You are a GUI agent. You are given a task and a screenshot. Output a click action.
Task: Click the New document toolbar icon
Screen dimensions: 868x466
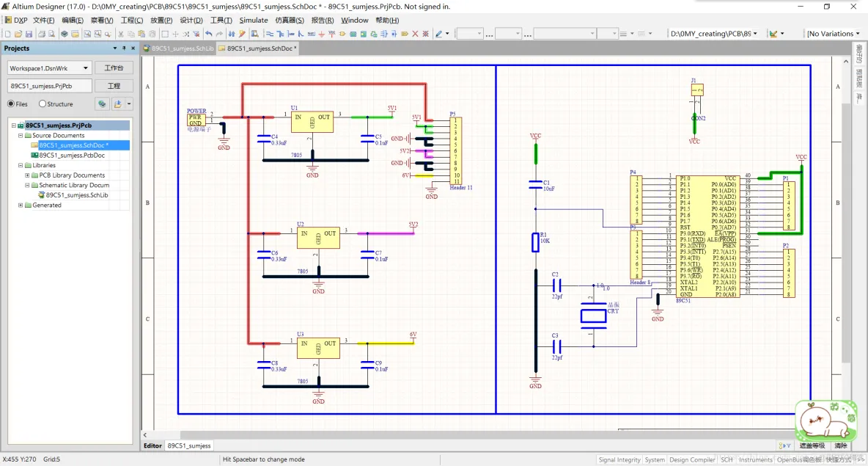pos(7,34)
